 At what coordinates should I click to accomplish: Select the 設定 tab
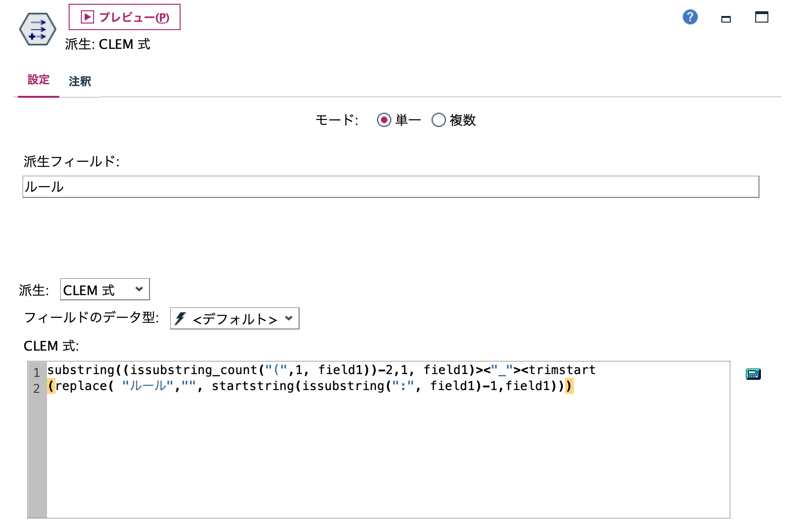click(x=38, y=80)
